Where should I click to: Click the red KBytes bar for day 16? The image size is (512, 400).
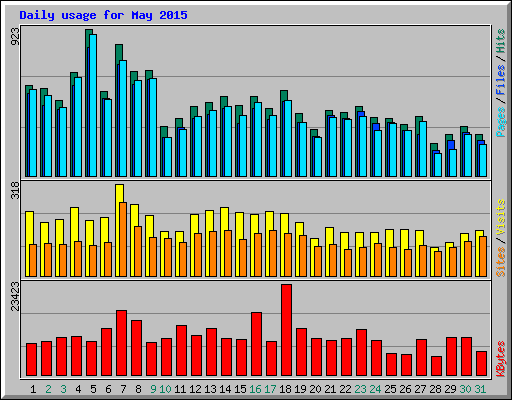256,344
